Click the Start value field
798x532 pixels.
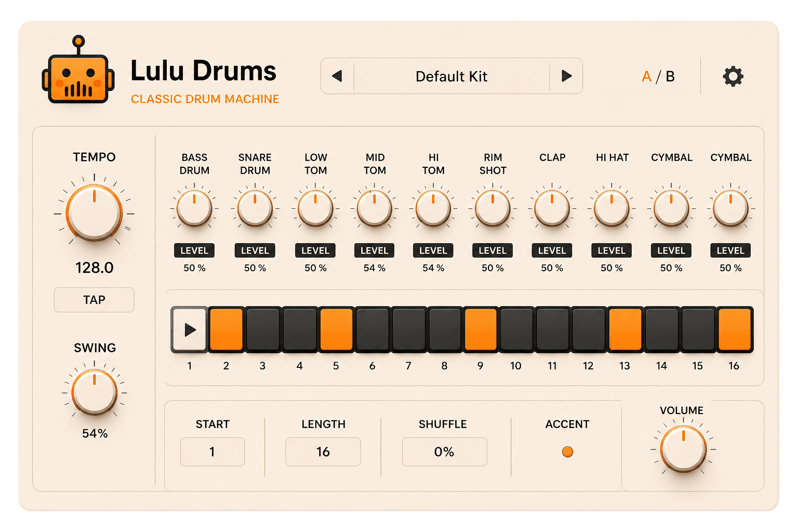212,451
